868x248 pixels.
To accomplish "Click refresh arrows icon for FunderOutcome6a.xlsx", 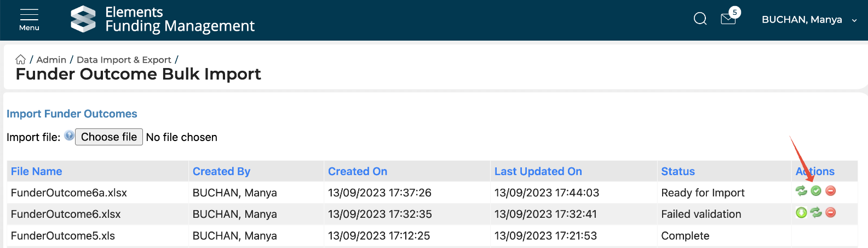I will coord(801,191).
